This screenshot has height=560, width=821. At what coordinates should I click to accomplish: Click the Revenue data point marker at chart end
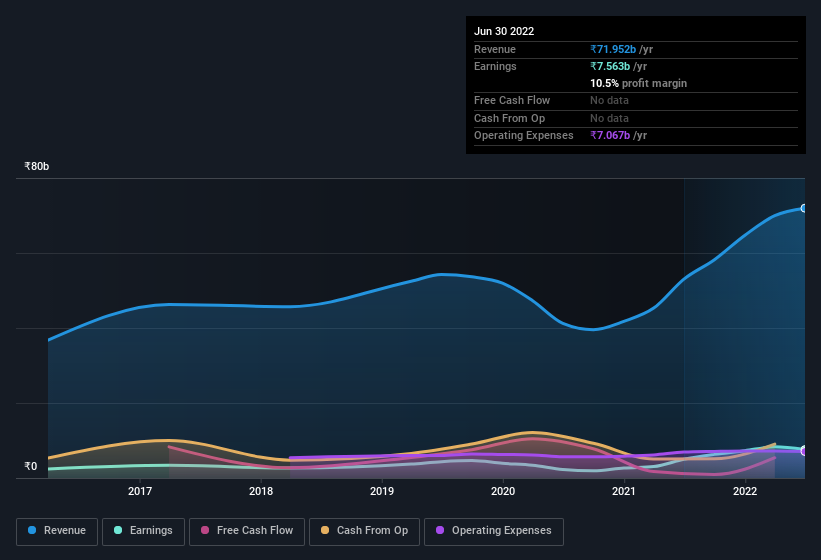(804, 208)
